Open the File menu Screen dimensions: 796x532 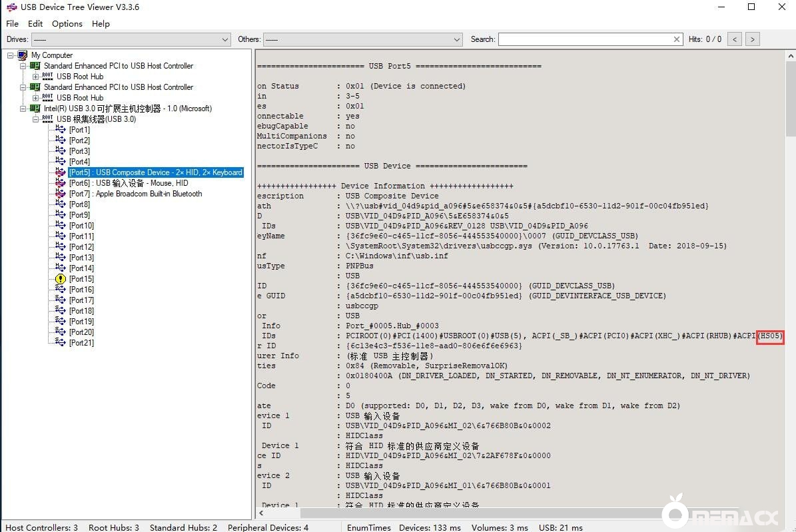pos(13,23)
